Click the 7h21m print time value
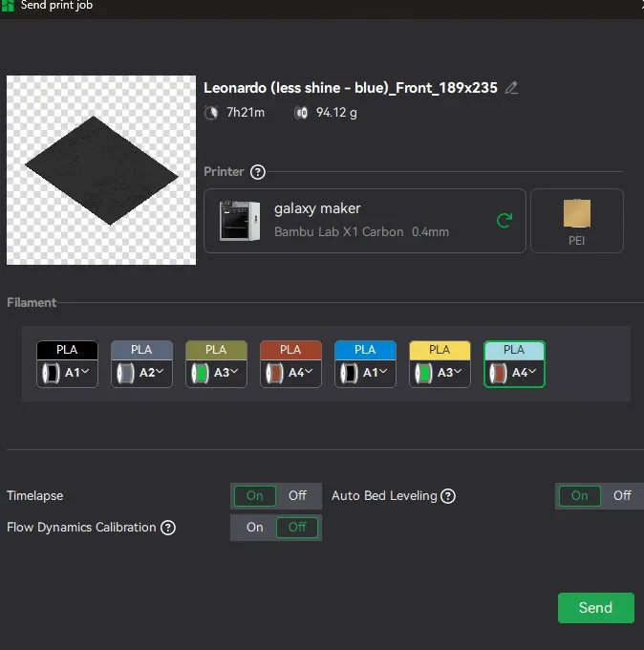This screenshot has height=650, width=644. click(x=246, y=113)
